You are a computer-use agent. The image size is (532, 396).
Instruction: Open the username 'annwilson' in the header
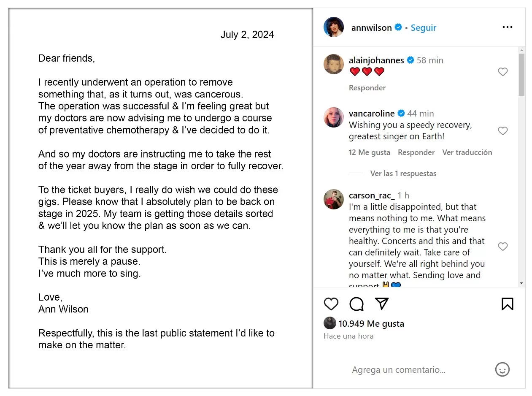(371, 27)
